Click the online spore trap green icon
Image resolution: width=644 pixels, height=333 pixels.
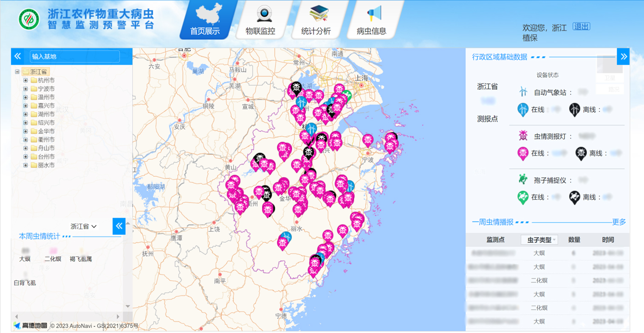pos(523,197)
